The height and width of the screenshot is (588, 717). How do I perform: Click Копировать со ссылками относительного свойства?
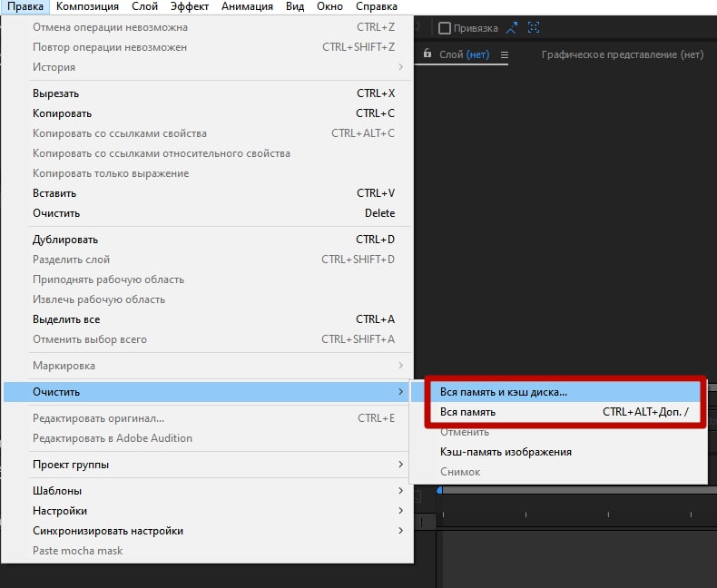[208, 153]
